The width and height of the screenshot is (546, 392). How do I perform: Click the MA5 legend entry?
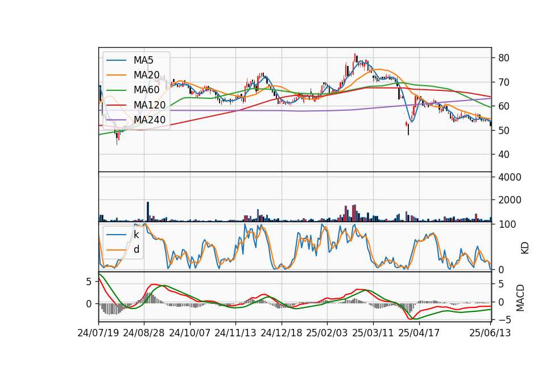click(x=130, y=60)
